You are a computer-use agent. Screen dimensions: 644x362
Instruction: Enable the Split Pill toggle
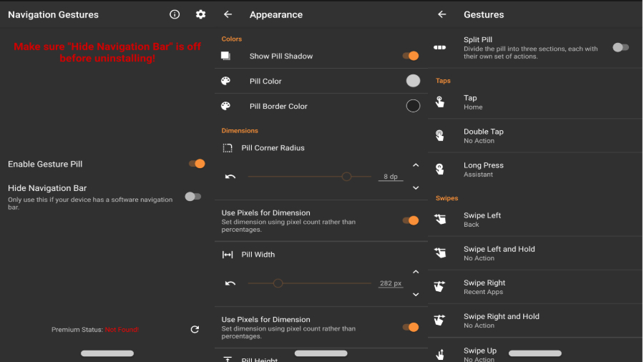pos(620,47)
